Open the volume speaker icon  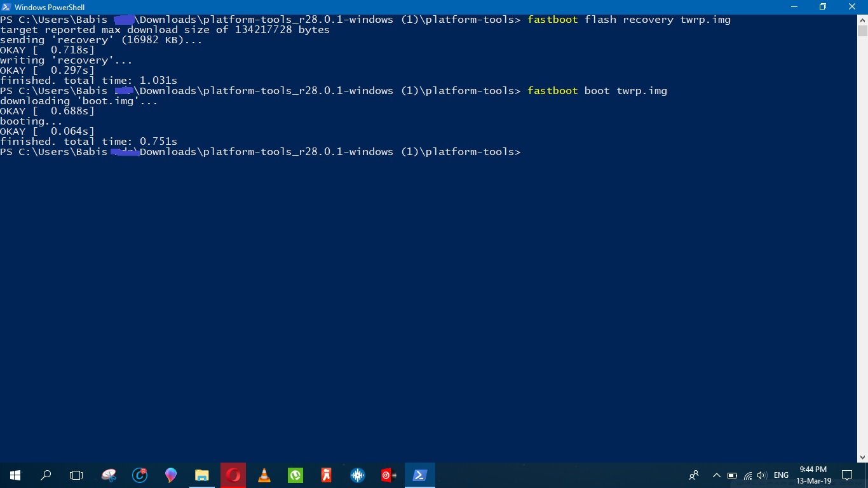pos(763,475)
